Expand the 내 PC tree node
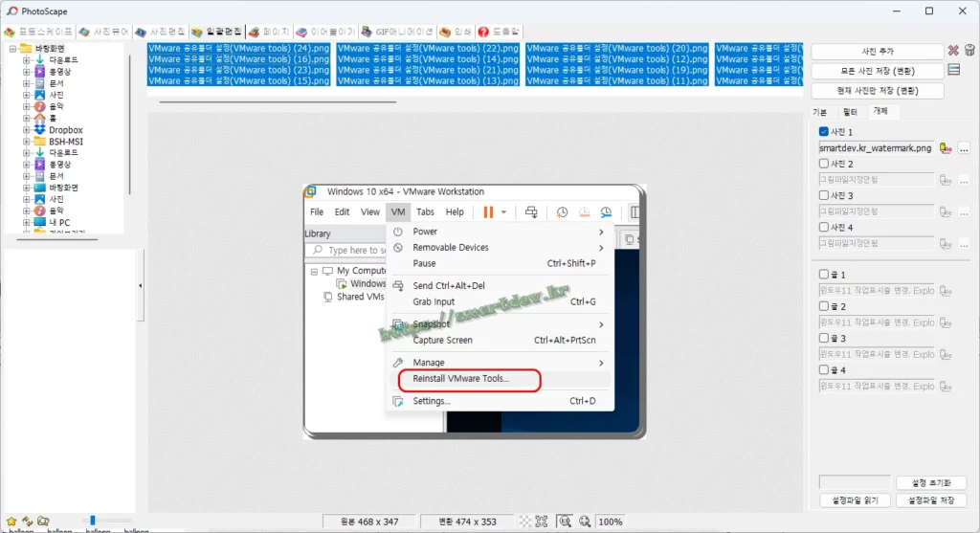 coord(26,222)
